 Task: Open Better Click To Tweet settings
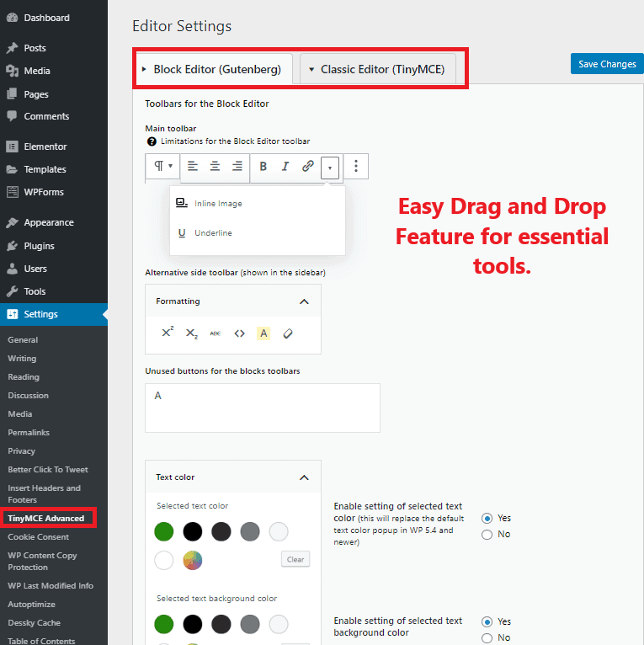(48, 469)
